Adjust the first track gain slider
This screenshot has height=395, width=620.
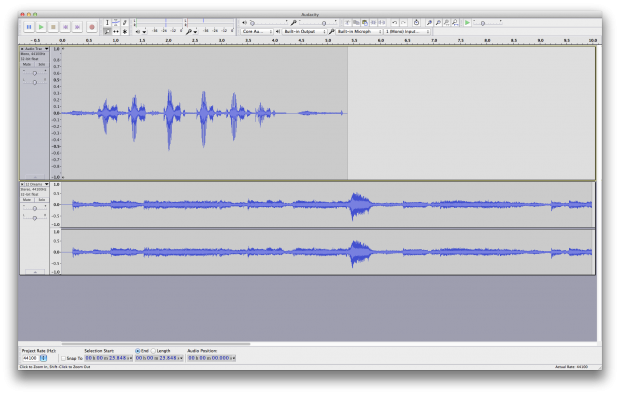(x=35, y=73)
